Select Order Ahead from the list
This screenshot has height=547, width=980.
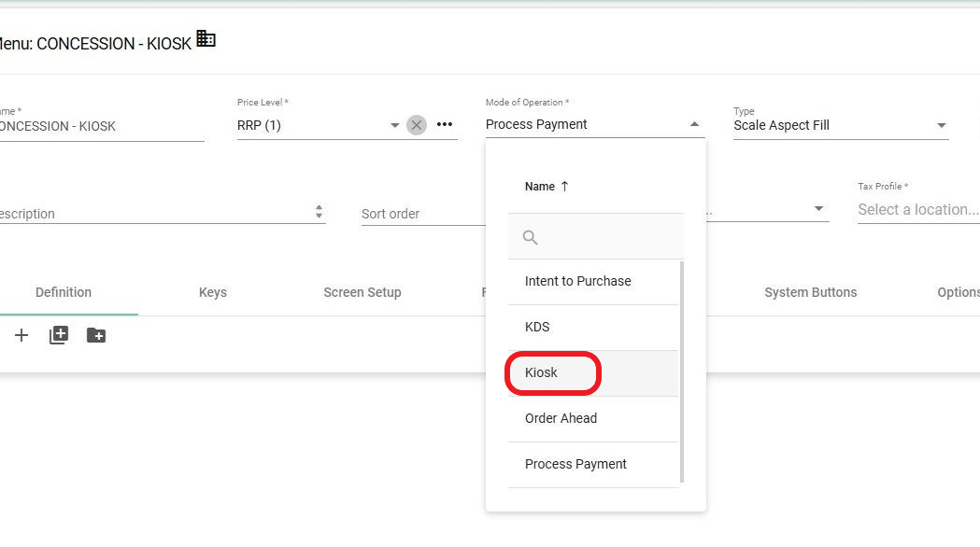click(x=561, y=418)
